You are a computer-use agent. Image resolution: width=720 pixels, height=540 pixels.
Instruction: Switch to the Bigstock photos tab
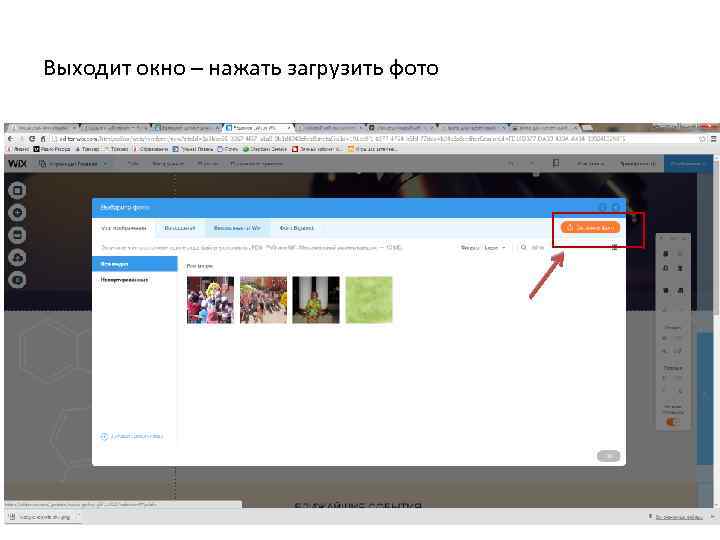(x=296, y=228)
